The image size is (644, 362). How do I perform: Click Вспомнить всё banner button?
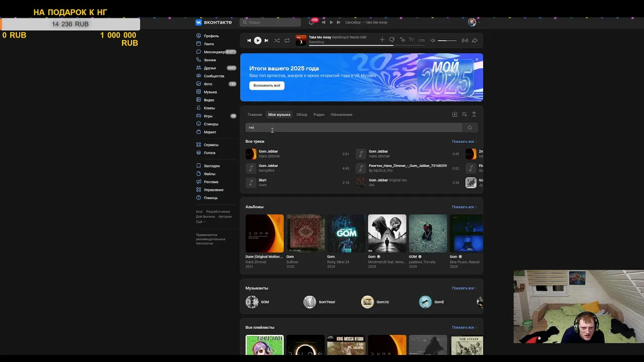point(267,85)
